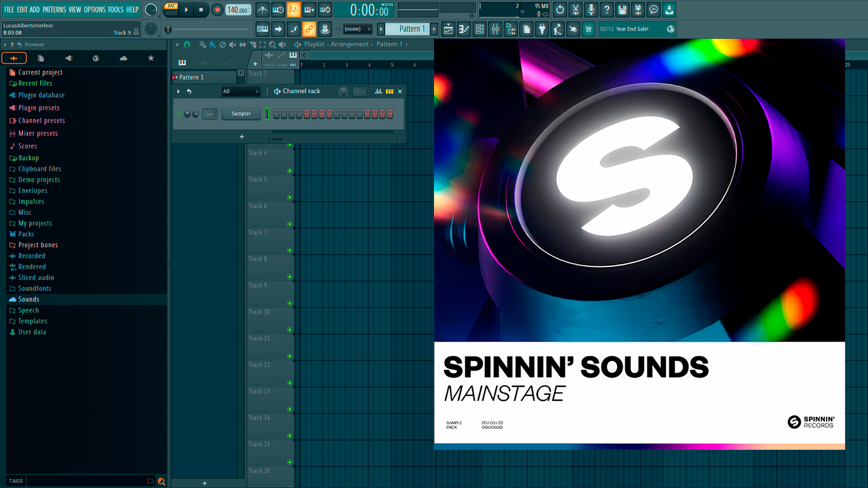
Task: Select the playlist mute tool
Action: coord(232,44)
